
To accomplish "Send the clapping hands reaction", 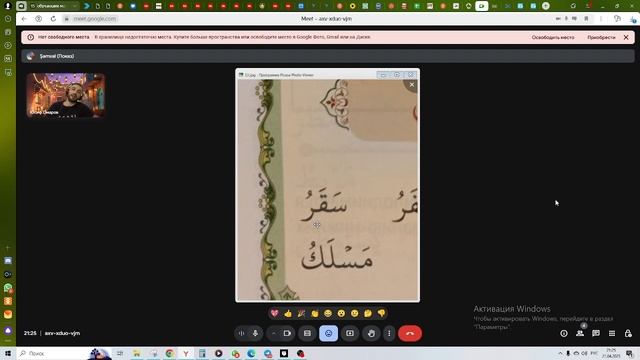I will tap(315, 313).
